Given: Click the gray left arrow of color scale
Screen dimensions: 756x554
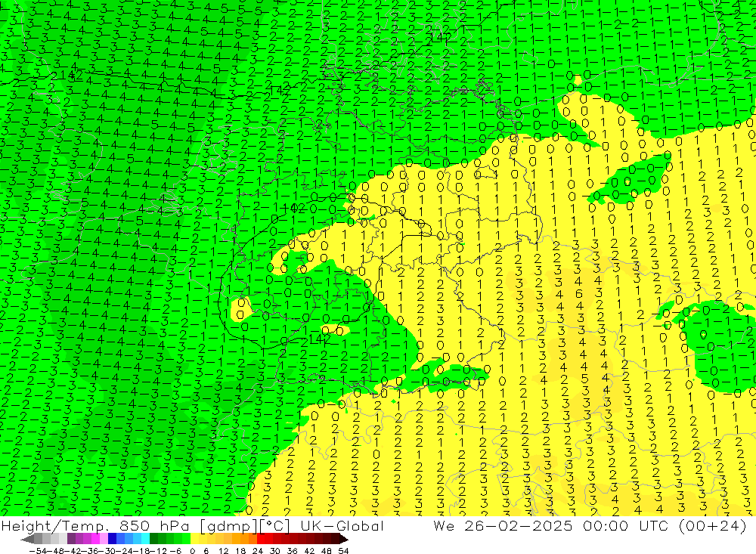Looking at the screenshot, I should pos(27,539).
